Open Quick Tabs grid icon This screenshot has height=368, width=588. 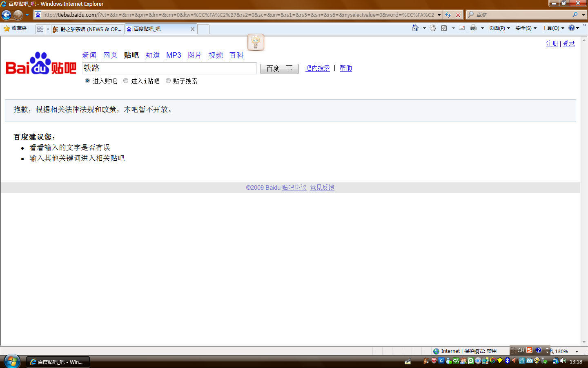tap(40, 29)
